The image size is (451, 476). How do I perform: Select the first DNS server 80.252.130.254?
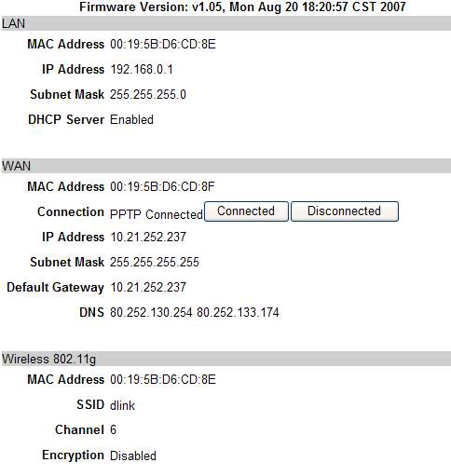point(151,312)
